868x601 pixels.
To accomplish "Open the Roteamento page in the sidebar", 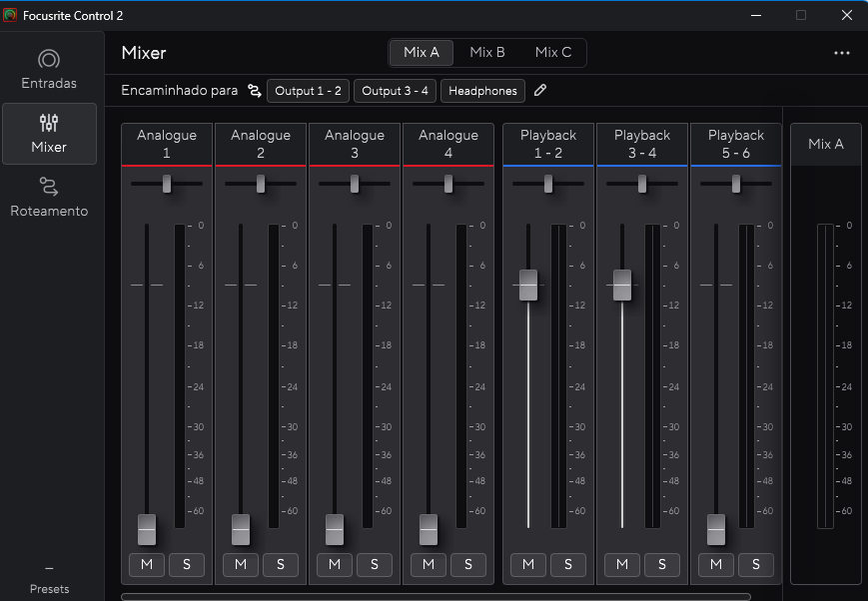I will [49, 197].
